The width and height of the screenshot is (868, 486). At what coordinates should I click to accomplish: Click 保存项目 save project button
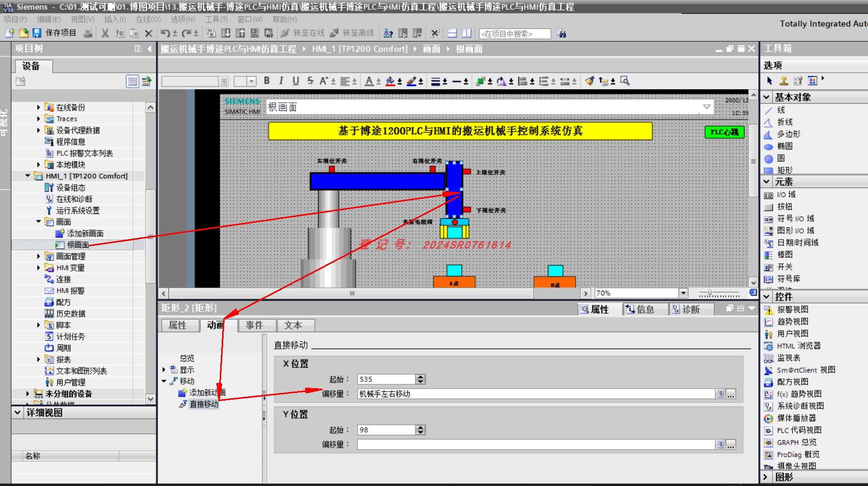pos(54,33)
